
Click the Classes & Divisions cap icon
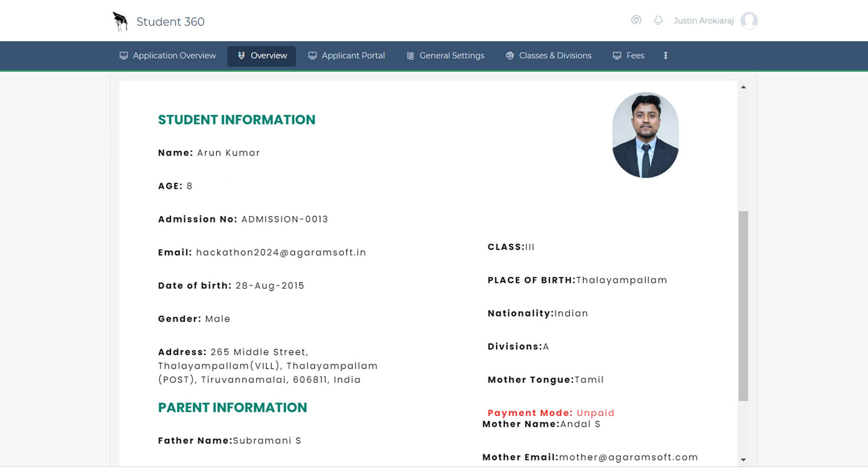[509, 55]
